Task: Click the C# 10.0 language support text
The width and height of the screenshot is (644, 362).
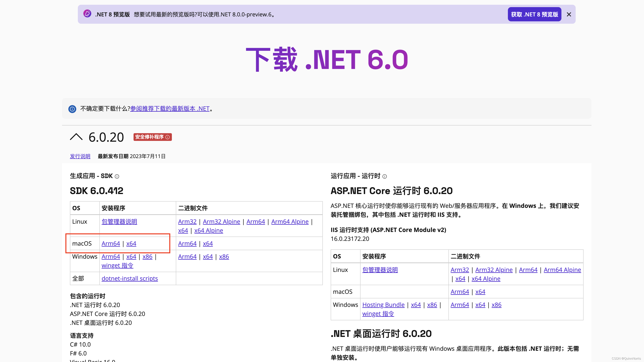Action: point(80,344)
